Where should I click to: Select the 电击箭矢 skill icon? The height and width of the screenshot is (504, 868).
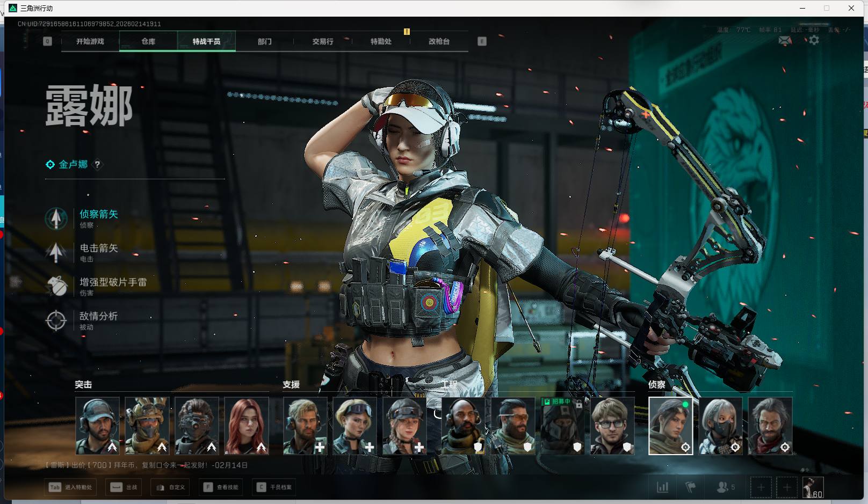[x=56, y=252]
